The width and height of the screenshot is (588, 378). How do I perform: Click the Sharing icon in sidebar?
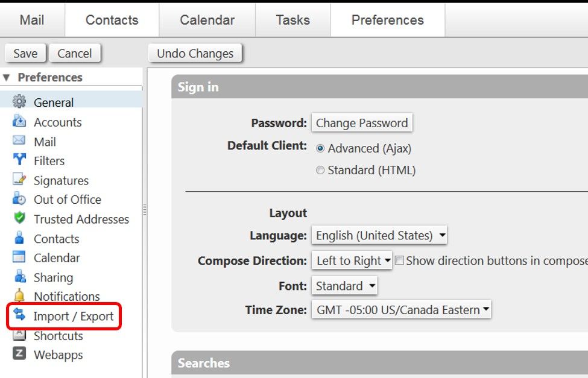(x=19, y=277)
